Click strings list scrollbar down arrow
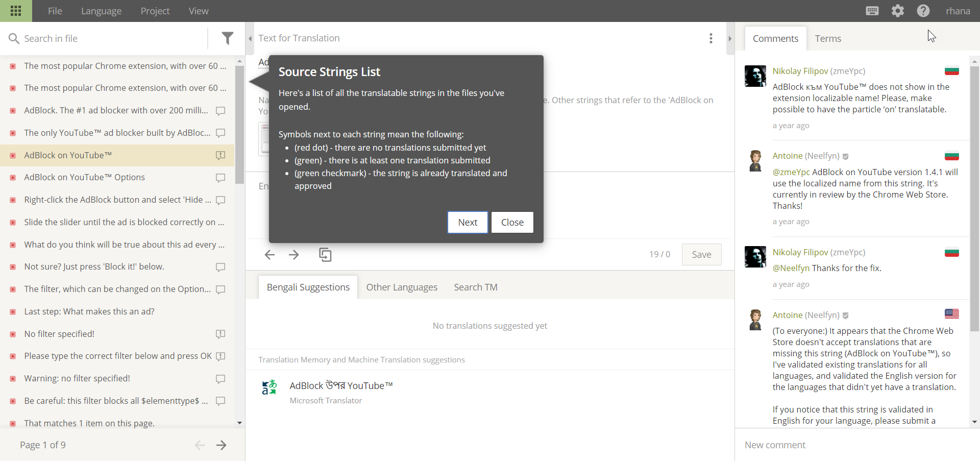The image size is (980, 461). pos(239,423)
